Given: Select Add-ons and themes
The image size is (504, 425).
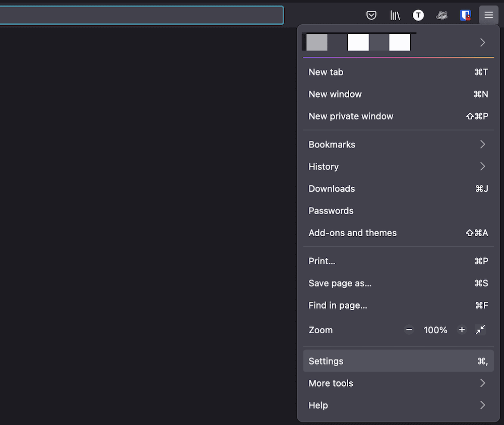Looking at the screenshot, I should point(352,233).
